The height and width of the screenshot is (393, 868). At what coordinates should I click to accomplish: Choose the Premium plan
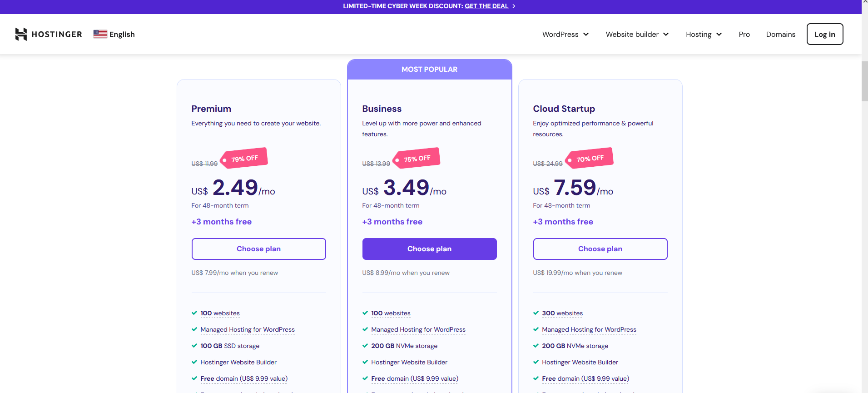(x=258, y=249)
